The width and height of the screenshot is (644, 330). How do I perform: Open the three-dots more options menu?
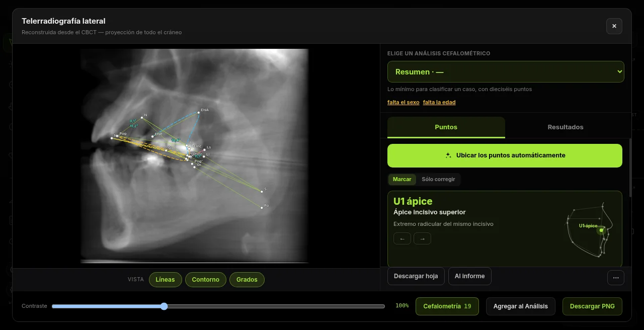[x=616, y=277]
